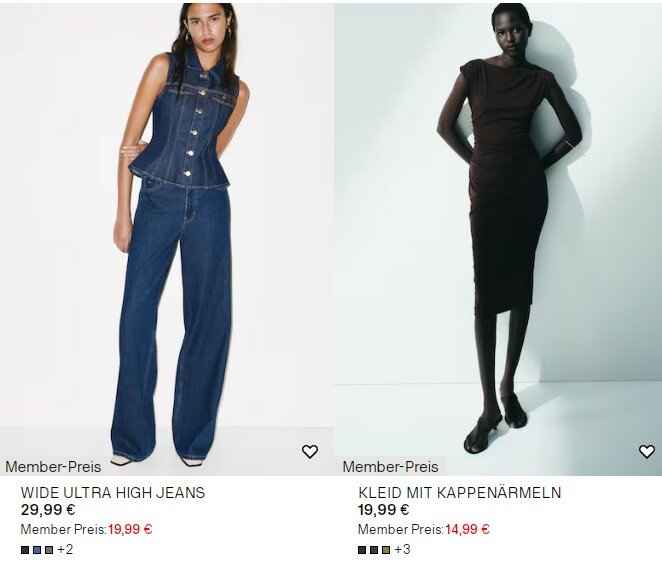The image size is (662, 581).
Task: Add Kleid mit Kappenärmeln to favorites
Action: [647, 452]
